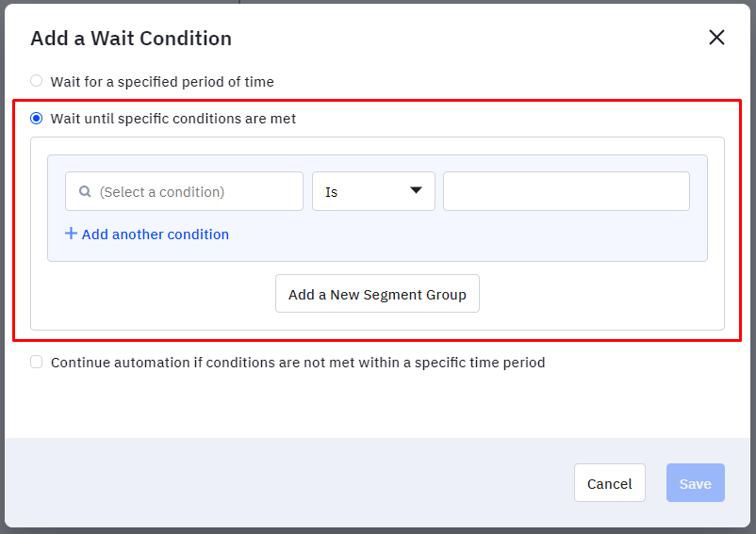Click the Wait until specific conditions label

pyautogui.click(x=173, y=119)
